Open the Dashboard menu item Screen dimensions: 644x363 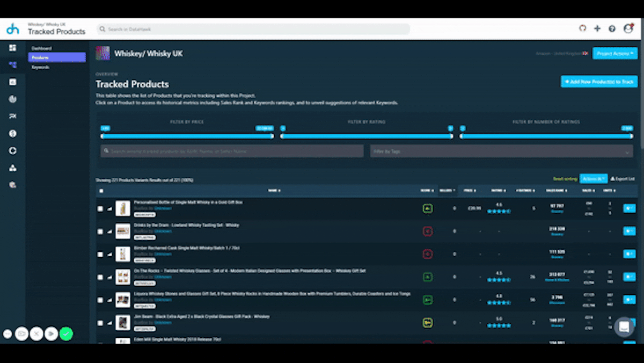[41, 48]
